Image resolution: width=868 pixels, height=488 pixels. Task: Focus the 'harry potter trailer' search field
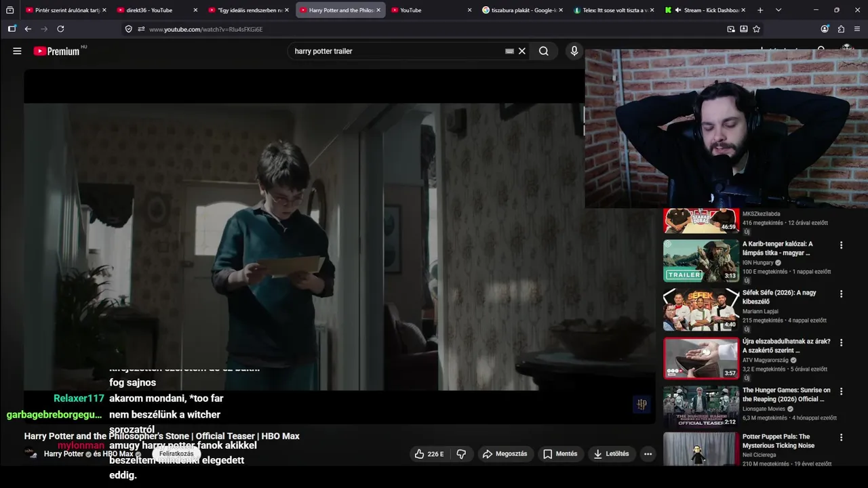click(397, 51)
